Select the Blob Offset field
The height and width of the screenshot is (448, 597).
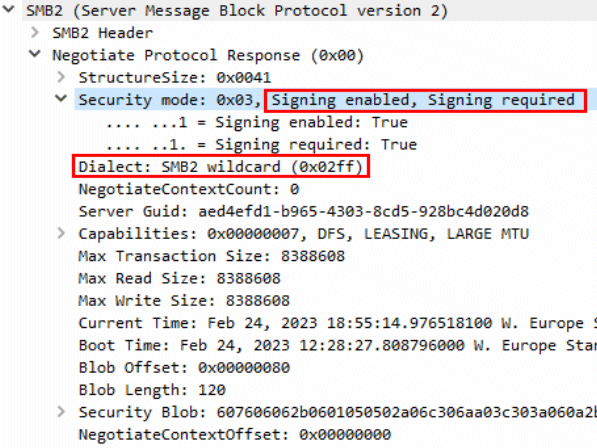[184, 368]
